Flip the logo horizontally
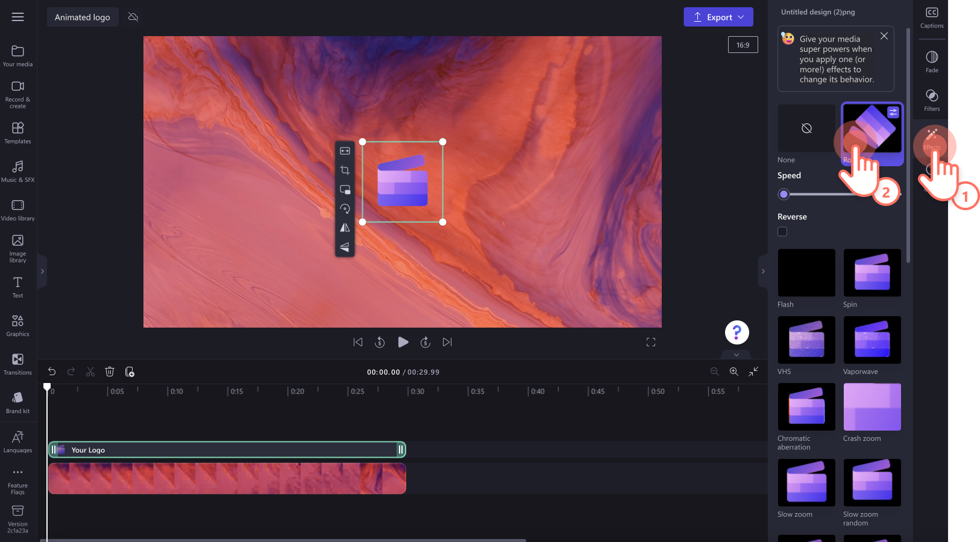The height and width of the screenshot is (542, 980). (x=345, y=228)
